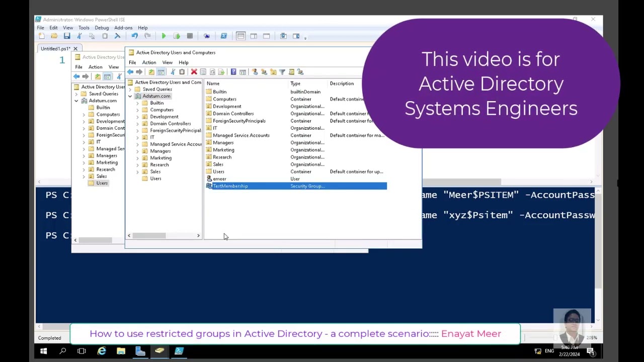Open the Debug menu in PowerShell ISE
The height and width of the screenshot is (362, 644).
pos(102,28)
